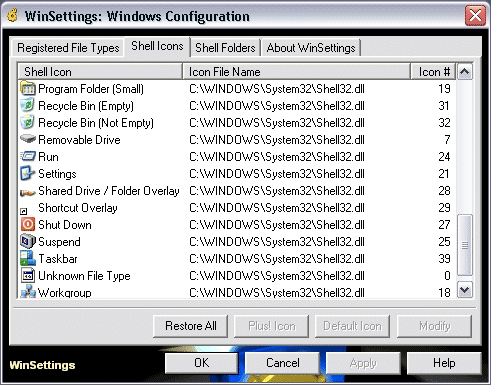Click icon number 31 cell
Screen dimensions: 491x385
(444, 106)
